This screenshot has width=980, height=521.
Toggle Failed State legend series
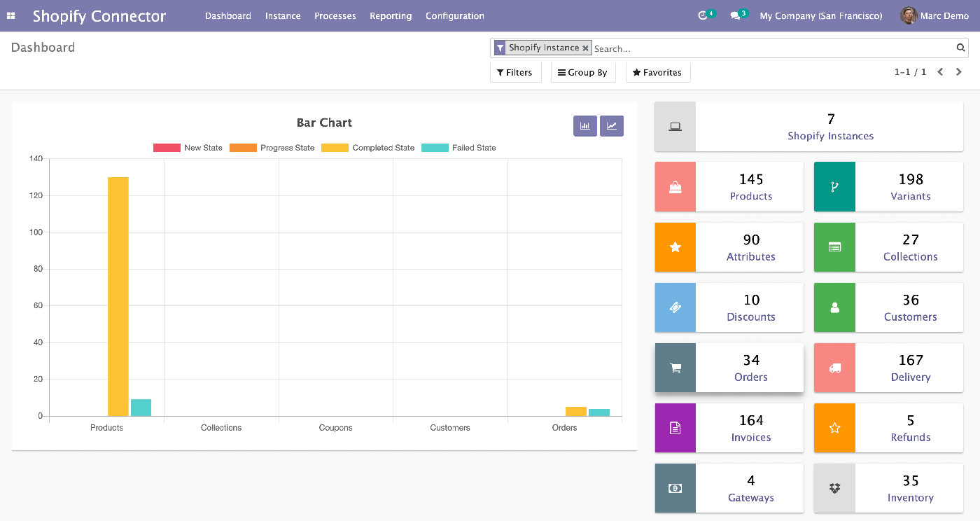tap(458, 148)
